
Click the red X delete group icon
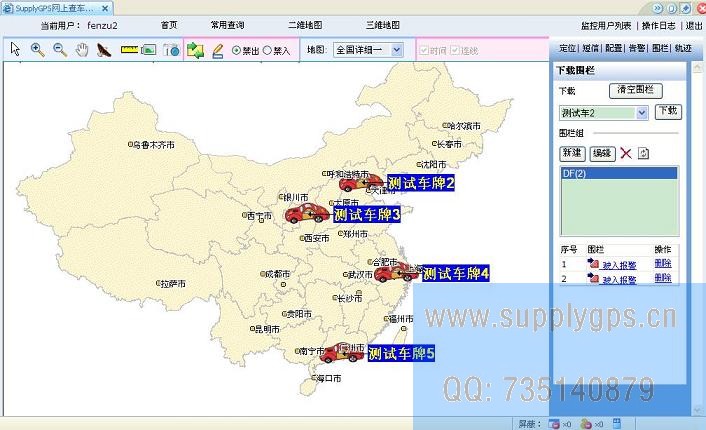click(626, 153)
